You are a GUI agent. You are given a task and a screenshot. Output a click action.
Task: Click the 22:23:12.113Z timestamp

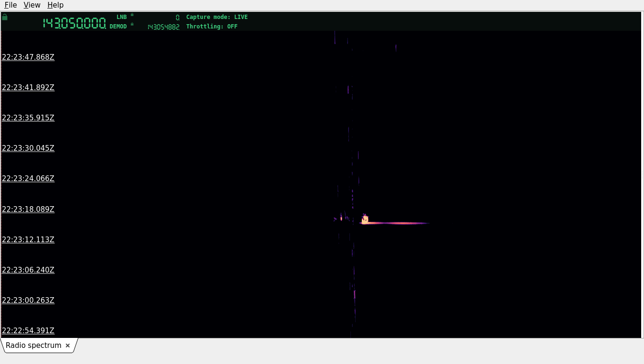pos(28,239)
